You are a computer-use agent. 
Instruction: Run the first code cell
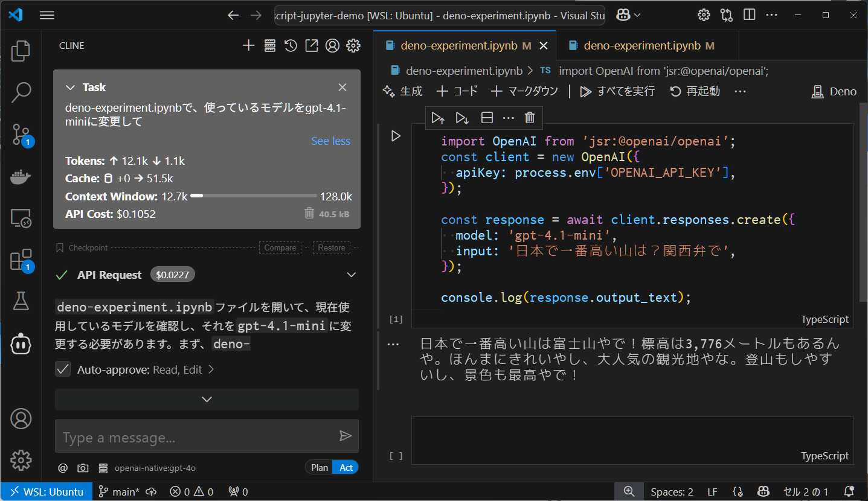pos(396,136)
